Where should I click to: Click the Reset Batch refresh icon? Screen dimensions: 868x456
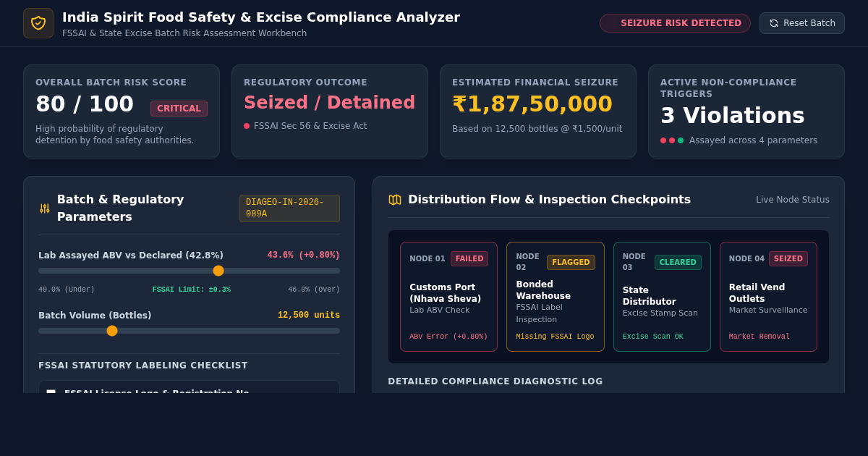(774, 23)
